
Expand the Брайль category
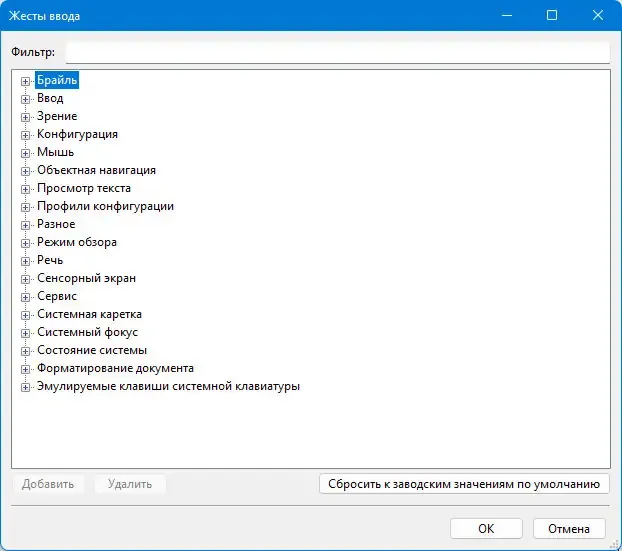point(25,81)
